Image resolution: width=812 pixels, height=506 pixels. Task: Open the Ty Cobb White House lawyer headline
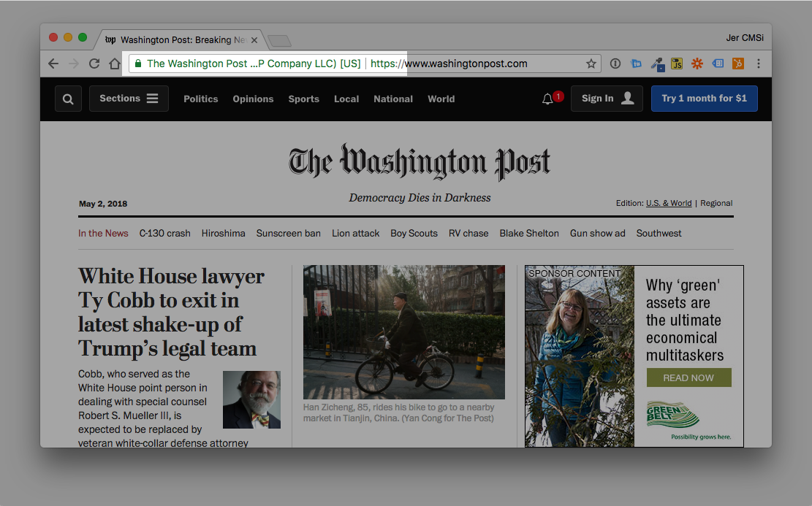tap(172, 312)
